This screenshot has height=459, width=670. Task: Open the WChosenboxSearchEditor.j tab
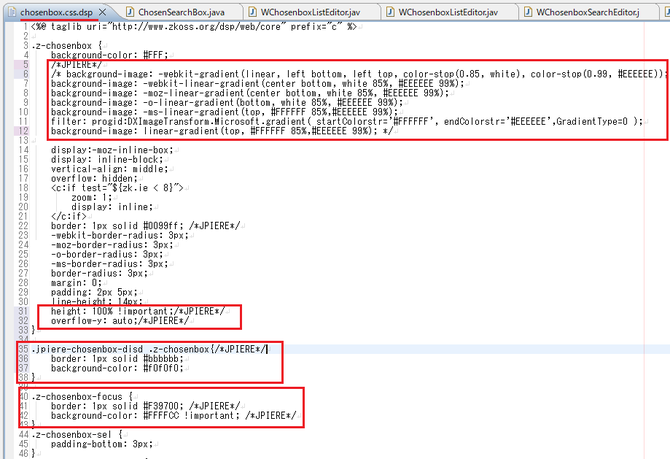tap(588, 12)
